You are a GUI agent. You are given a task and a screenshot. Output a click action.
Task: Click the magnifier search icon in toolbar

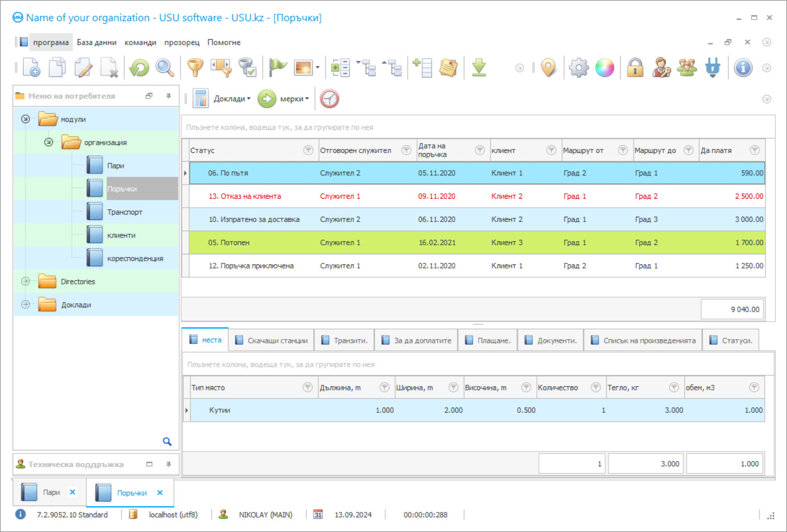click(165, 68)
